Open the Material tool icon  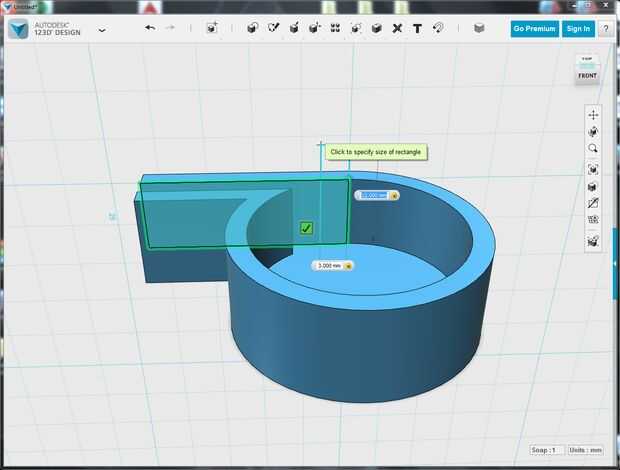pyautogui.click(x=479, y=28)
